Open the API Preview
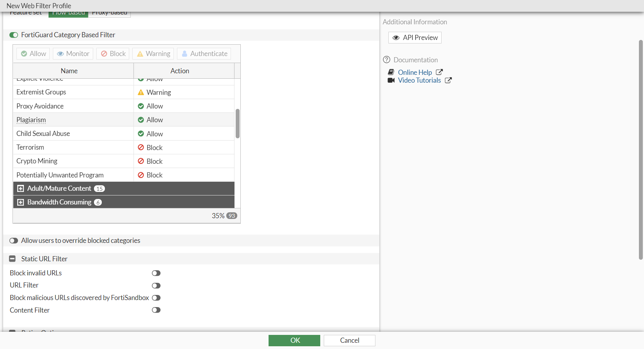Viewport: 644px width, 349px height. (x=415, y=38)
